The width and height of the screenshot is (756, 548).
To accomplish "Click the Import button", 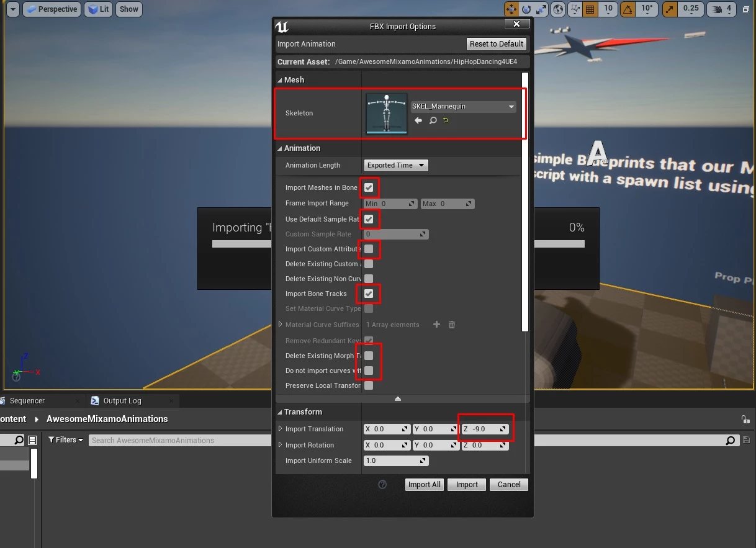I will point(467,485).
